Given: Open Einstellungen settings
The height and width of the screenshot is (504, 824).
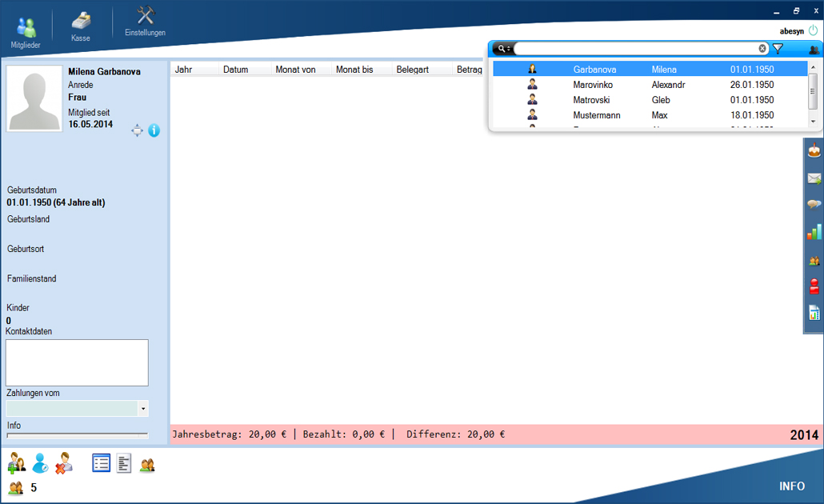Looking at the screenshot, I should point(145,22).
